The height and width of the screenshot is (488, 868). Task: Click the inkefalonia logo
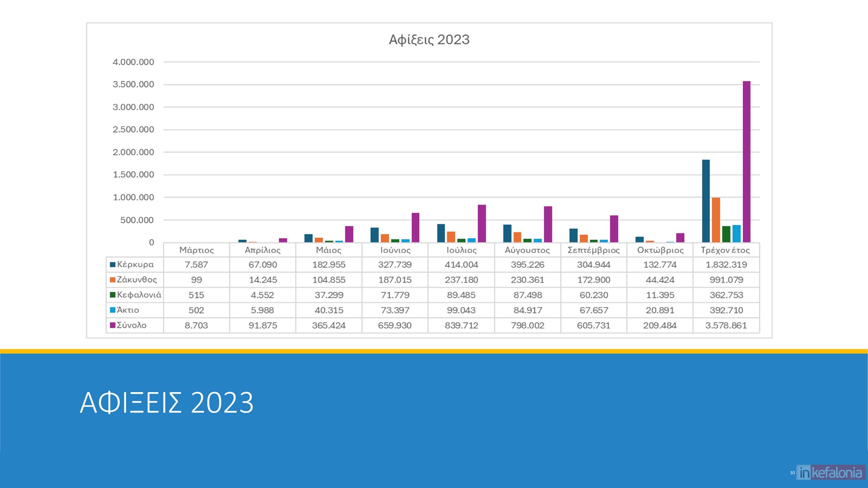(831, 472)
